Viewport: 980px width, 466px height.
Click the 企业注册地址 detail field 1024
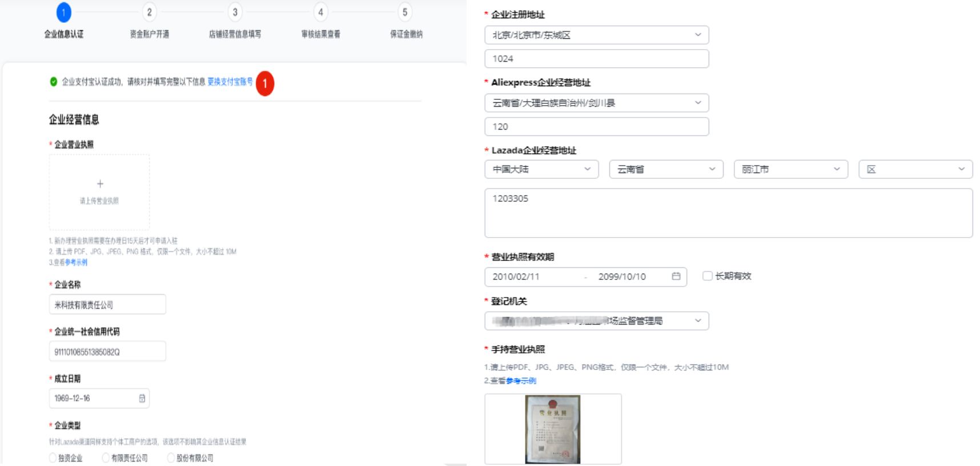coord(597,59)
